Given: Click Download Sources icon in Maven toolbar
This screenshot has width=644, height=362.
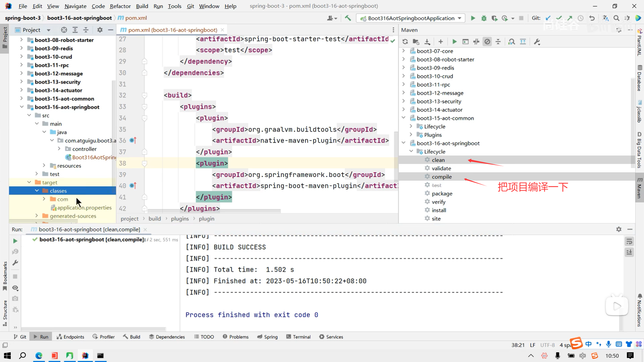Looking at the screenshot, I should [x=427, y=42].
